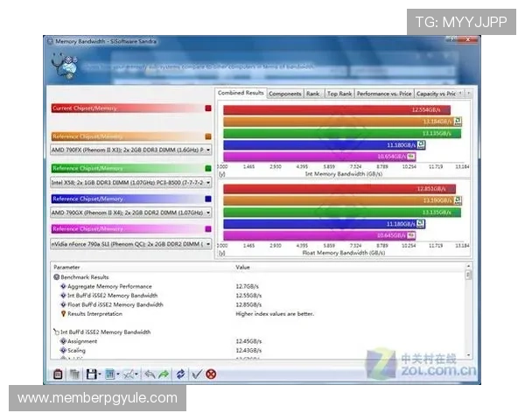
Task: Click the Assignment row diamond icon
Action: (x=63, y=341)
